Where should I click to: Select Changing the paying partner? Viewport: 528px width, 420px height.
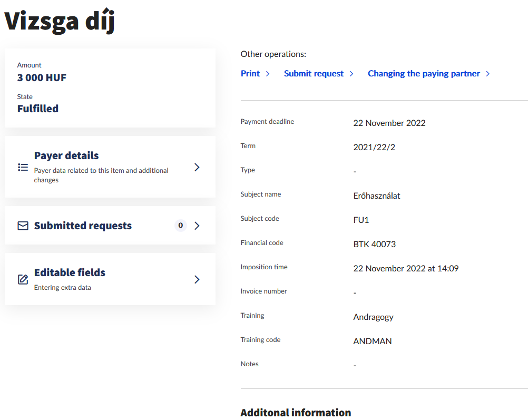click(424, 74)
